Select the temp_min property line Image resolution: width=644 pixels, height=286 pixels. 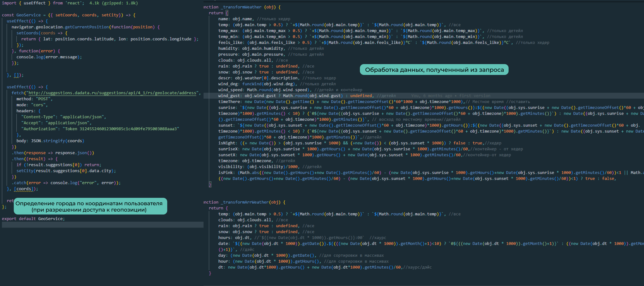tap(370, 37)
